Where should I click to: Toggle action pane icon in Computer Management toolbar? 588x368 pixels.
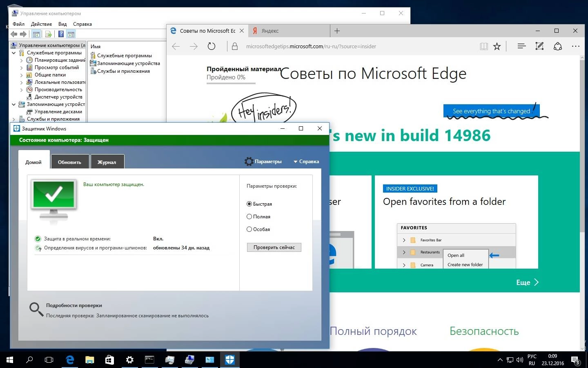(x=71, y=34)
